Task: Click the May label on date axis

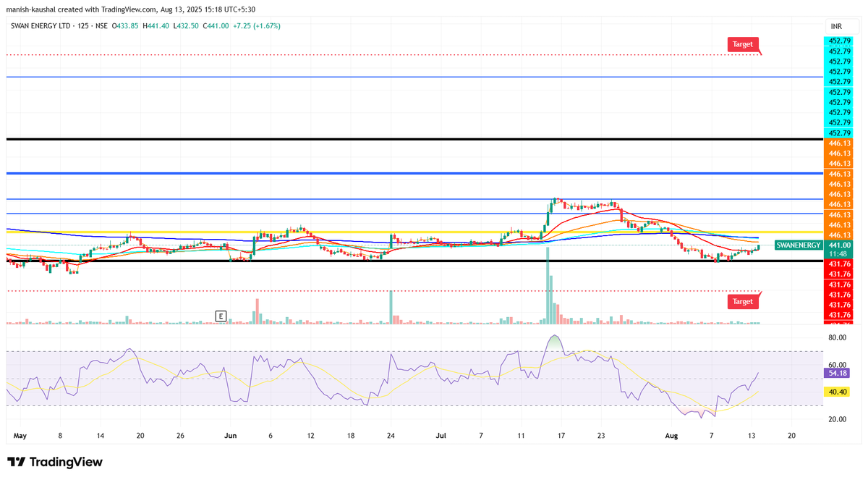Action: point(20,437)
